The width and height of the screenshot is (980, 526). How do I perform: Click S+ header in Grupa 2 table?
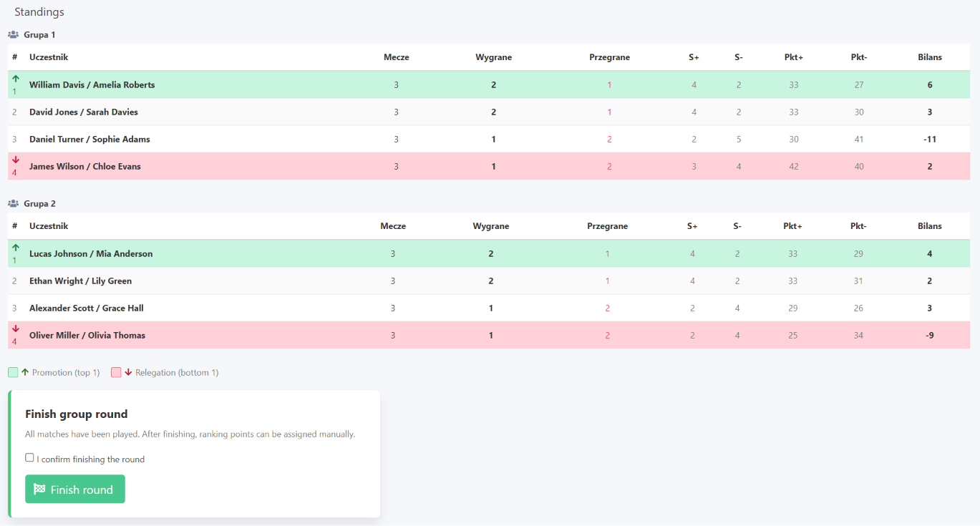692,226
